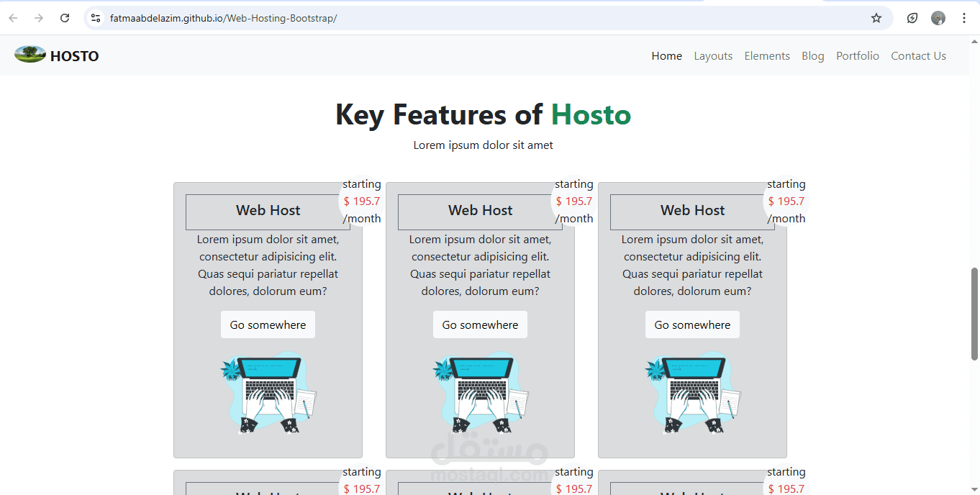Open the Elements nav item
This screenshot has height=495, width=980.
(x=767, y=56)
